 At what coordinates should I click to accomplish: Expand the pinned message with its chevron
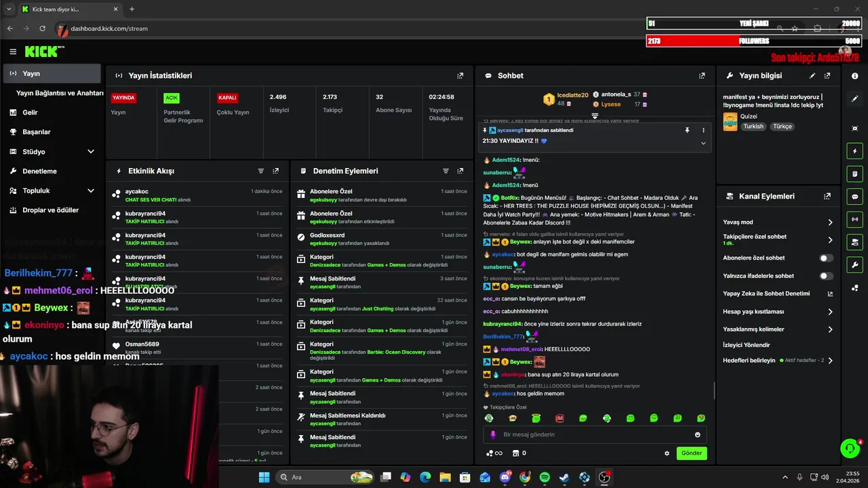click(x=703, y=143)
